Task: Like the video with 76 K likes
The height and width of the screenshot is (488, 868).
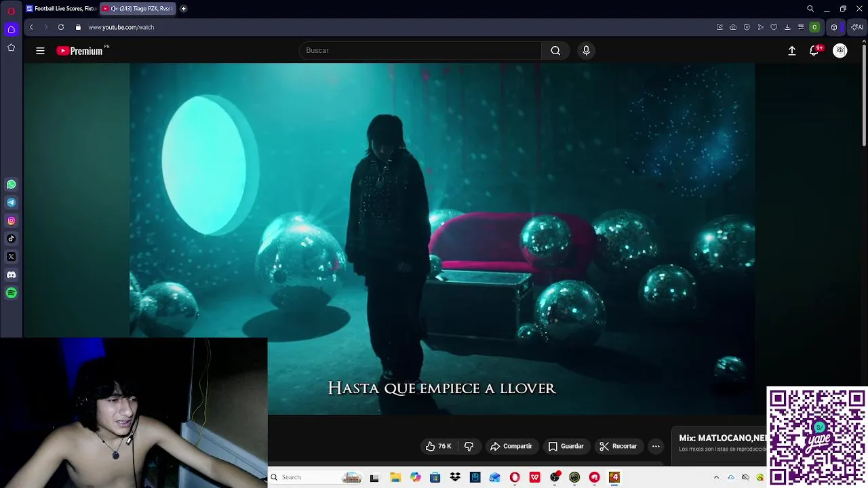Action: 438,446
